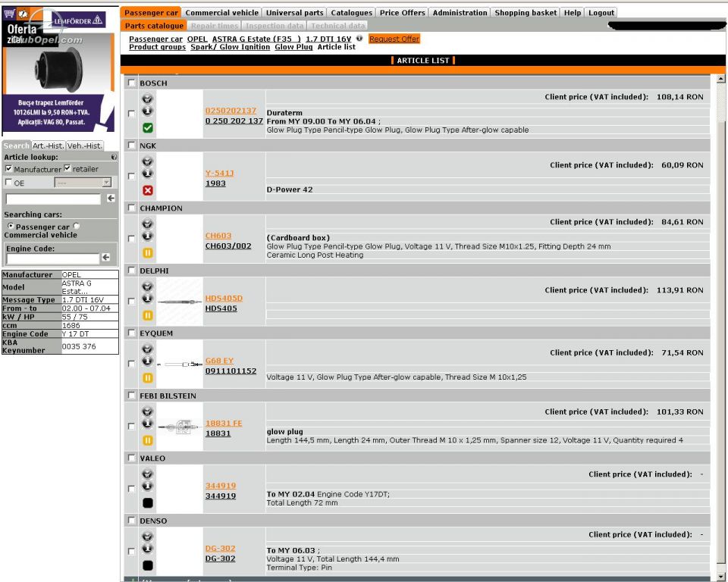Open the 18831 FE article link

224,424
